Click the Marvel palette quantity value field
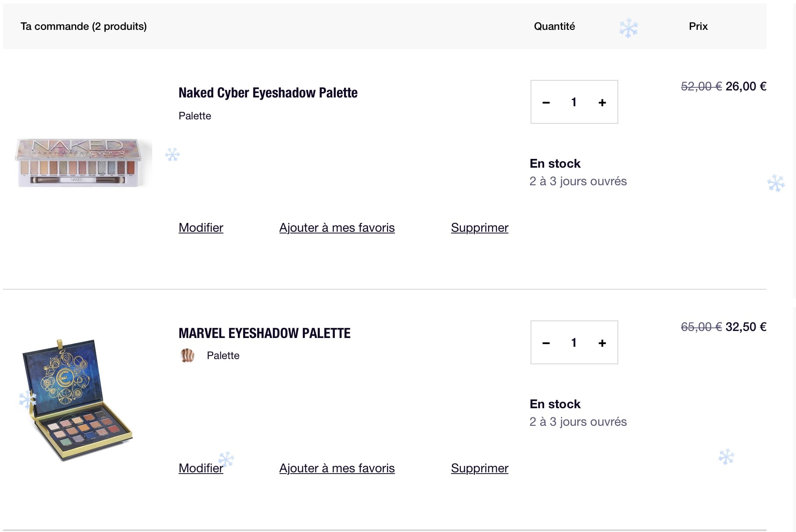The height and width of the screenshot is (532, 796). (x=574, y=343)
